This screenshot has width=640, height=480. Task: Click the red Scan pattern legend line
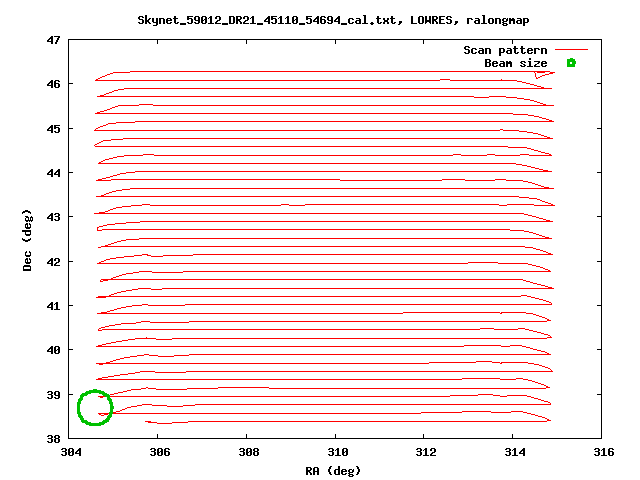(x=571, y=50)
